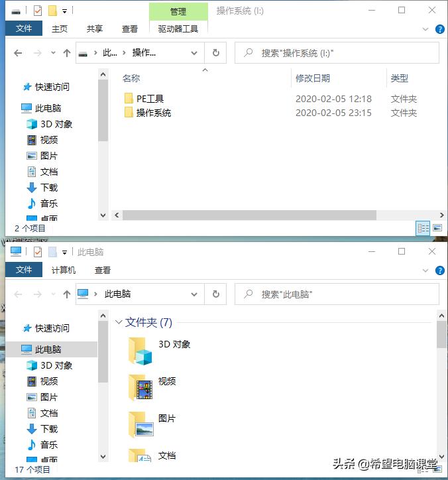Open quick access toolbar dropdown in 此电脑 window

pos(64,253)
